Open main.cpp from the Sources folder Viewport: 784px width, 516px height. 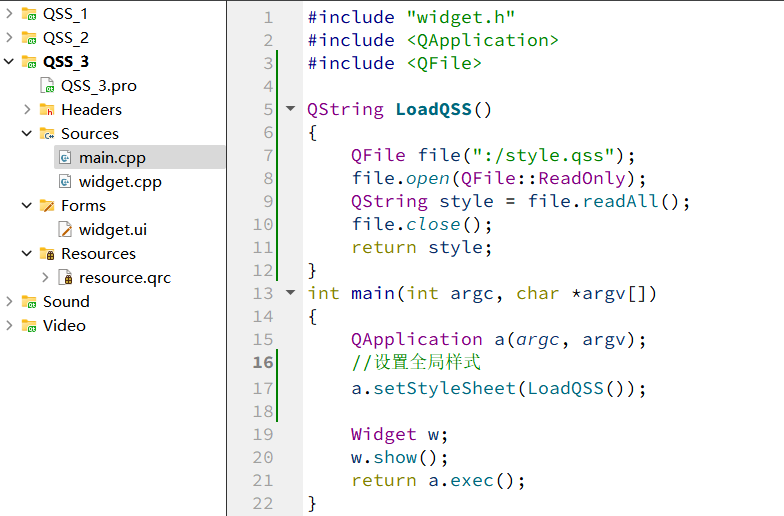pyautogui.click(x=112, y=158)
